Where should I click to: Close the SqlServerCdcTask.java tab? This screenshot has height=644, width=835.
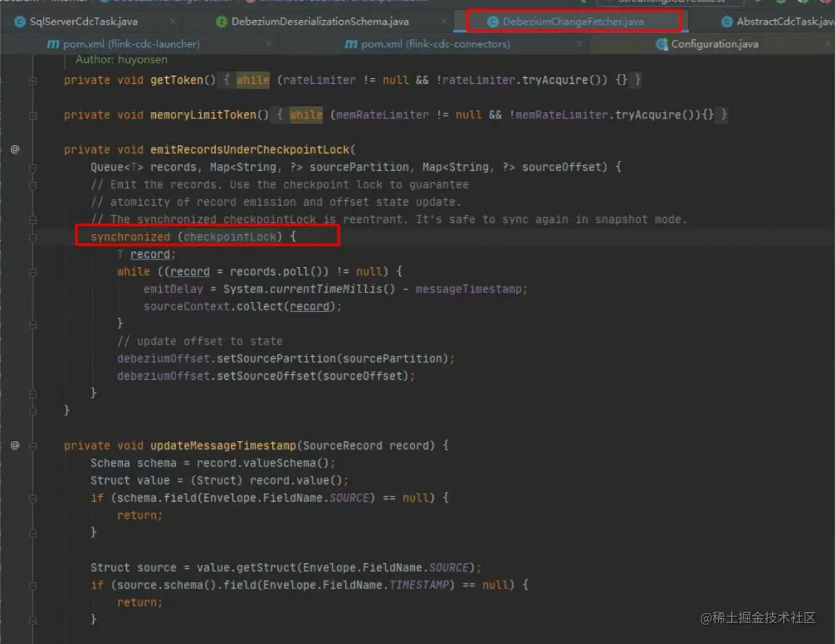click(172, 22)
